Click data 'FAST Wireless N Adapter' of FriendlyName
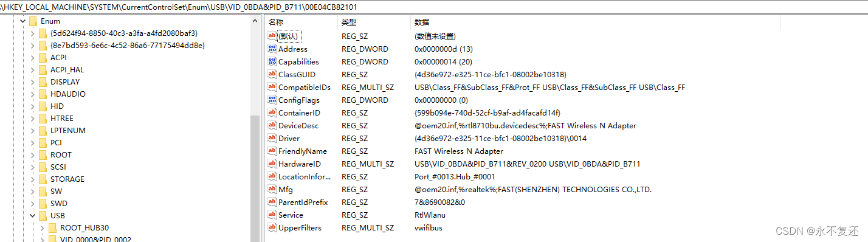Image resolution: width=868 pixels, height=242 pixels. click(x=459, y=151)
